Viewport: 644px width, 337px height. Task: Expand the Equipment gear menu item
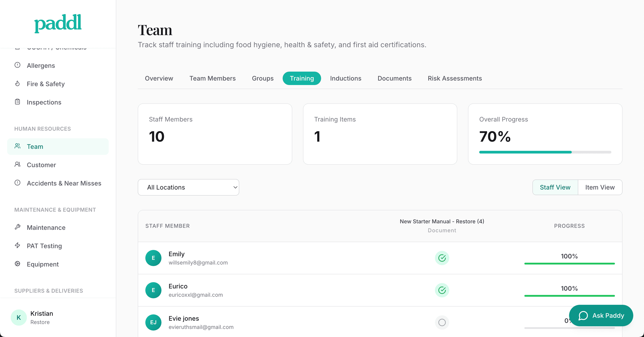coord(17,264)
